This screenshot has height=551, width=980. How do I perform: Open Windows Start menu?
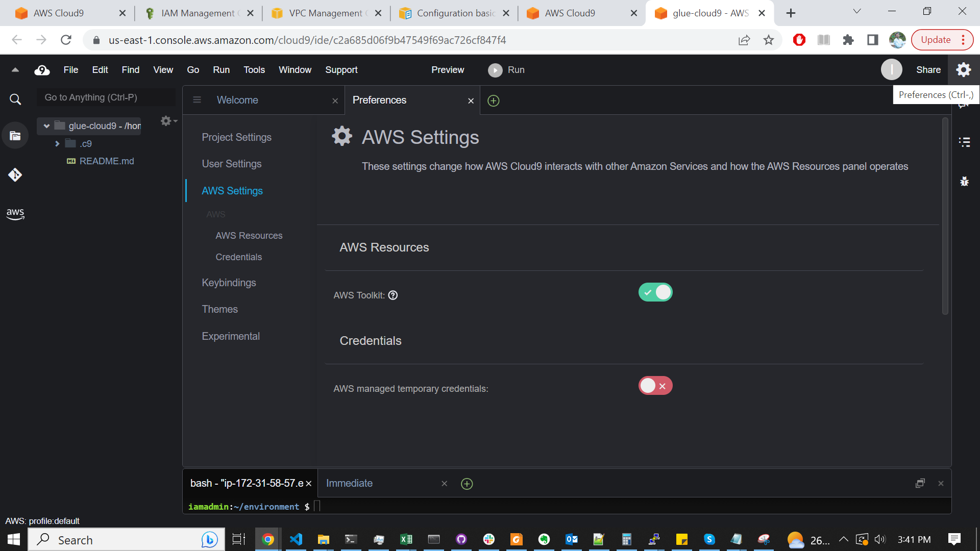click(14, 539)
